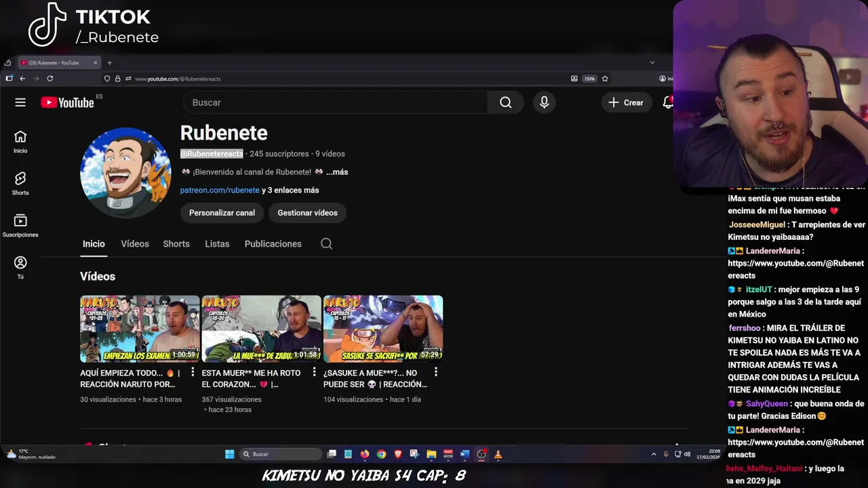
Task: Click the Crear button
Action: [626, 102]
